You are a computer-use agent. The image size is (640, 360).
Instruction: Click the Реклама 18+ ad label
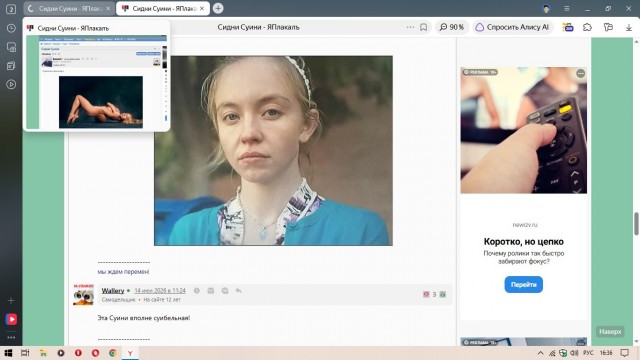480,72
